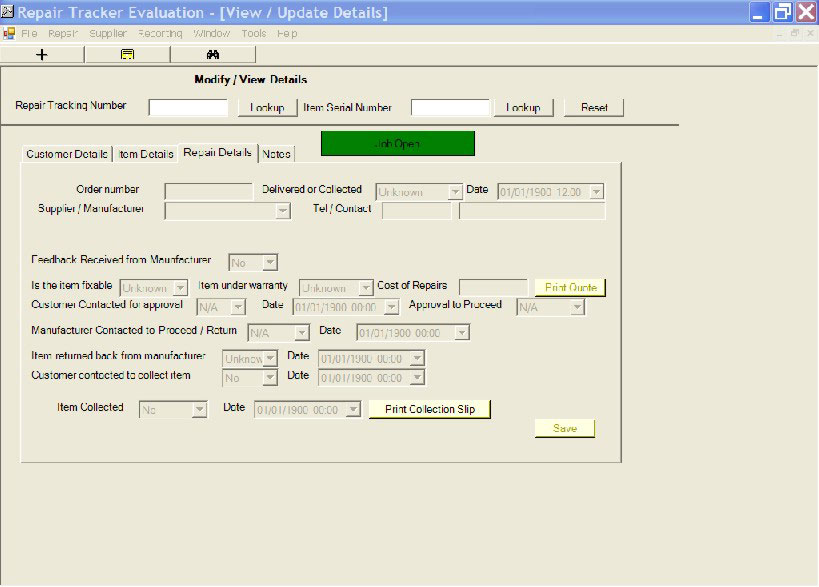819x587 pixels.
Task: Open the date picker for Customer Contacted for approval
Action: (391, 307)
